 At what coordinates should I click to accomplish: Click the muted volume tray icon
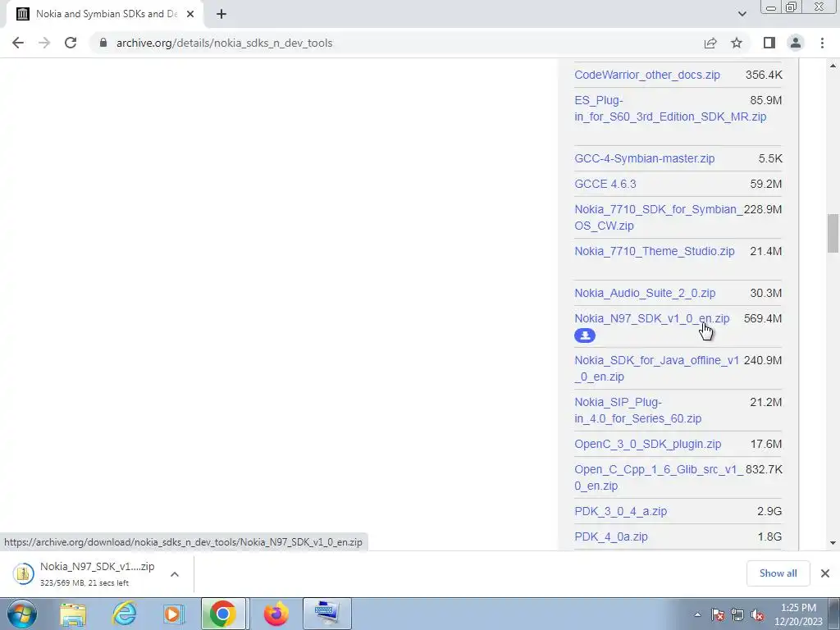pos(757,614)
